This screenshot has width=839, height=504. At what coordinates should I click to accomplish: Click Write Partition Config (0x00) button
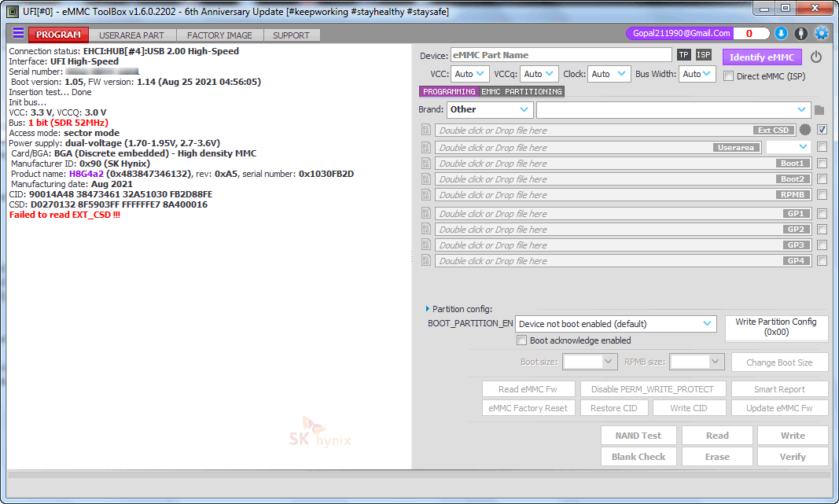776,327
